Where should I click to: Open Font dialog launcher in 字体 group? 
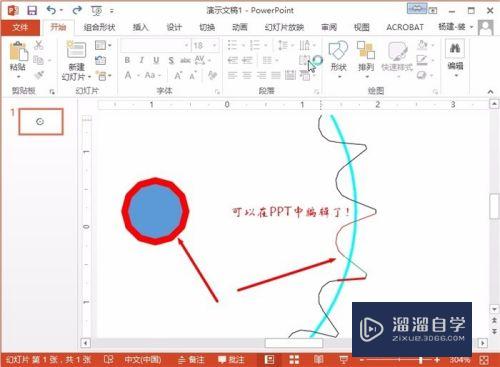[x=217, y=91]
